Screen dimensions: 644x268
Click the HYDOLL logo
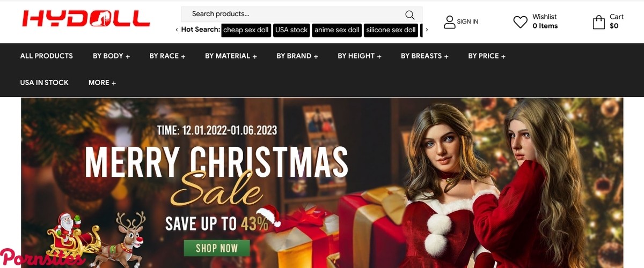click(86, 19)
